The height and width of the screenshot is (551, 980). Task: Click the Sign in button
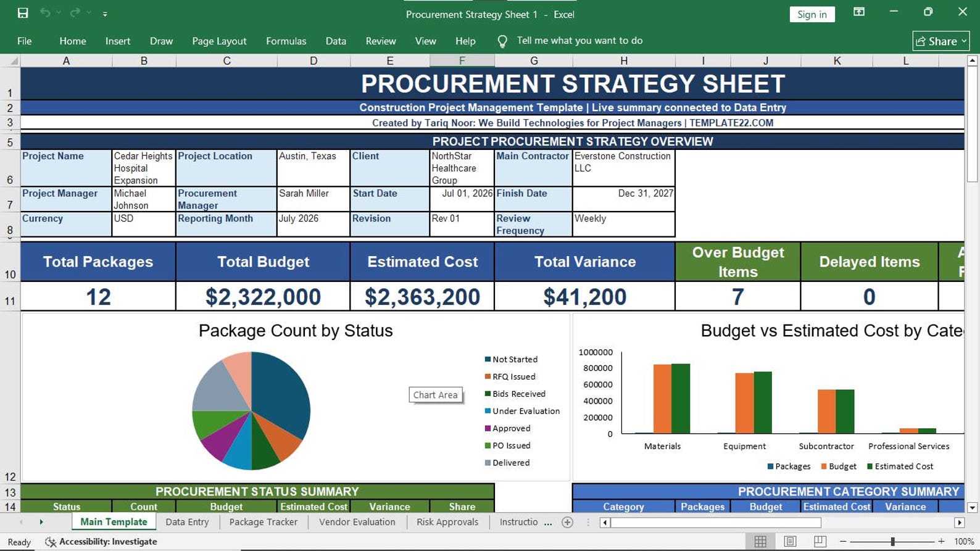pos(812,14)
